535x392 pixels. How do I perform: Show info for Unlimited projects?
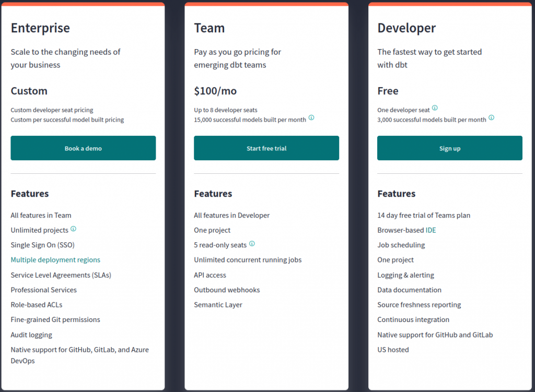click(73, 229)
